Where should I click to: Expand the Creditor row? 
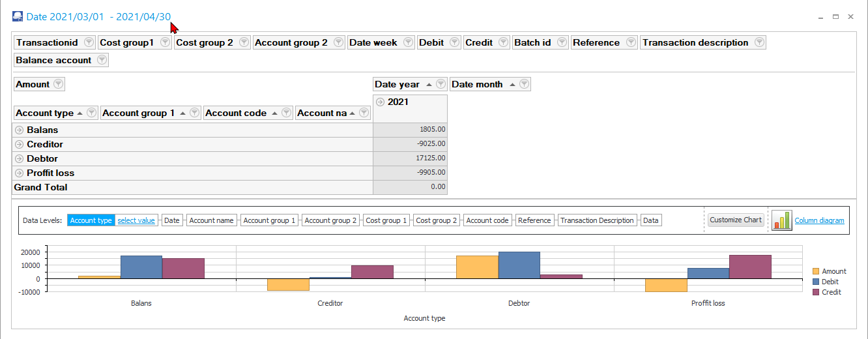[x=20, y=145]
